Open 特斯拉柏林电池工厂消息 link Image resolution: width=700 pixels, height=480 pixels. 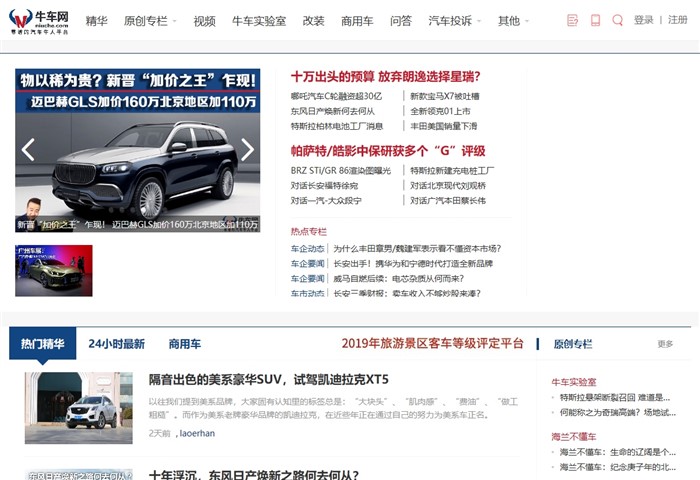tap(337, 126)
